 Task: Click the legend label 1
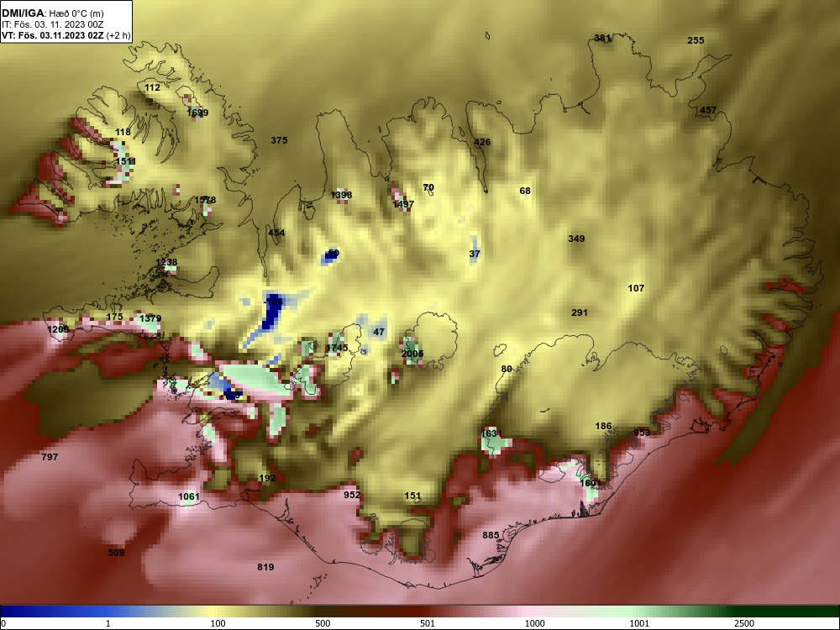pos(108,623)
